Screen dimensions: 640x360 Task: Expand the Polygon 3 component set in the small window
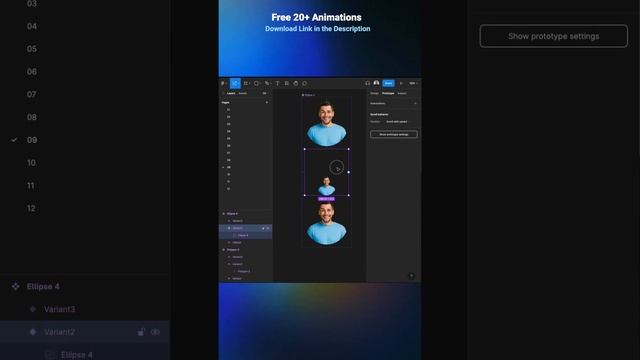[223, 249]
